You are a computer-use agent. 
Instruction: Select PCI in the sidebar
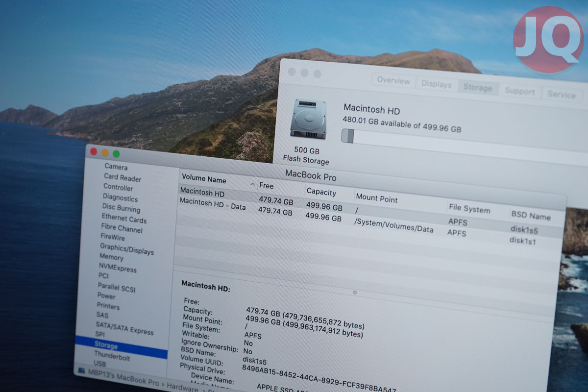pyautogui.click(x=103, y=275)
